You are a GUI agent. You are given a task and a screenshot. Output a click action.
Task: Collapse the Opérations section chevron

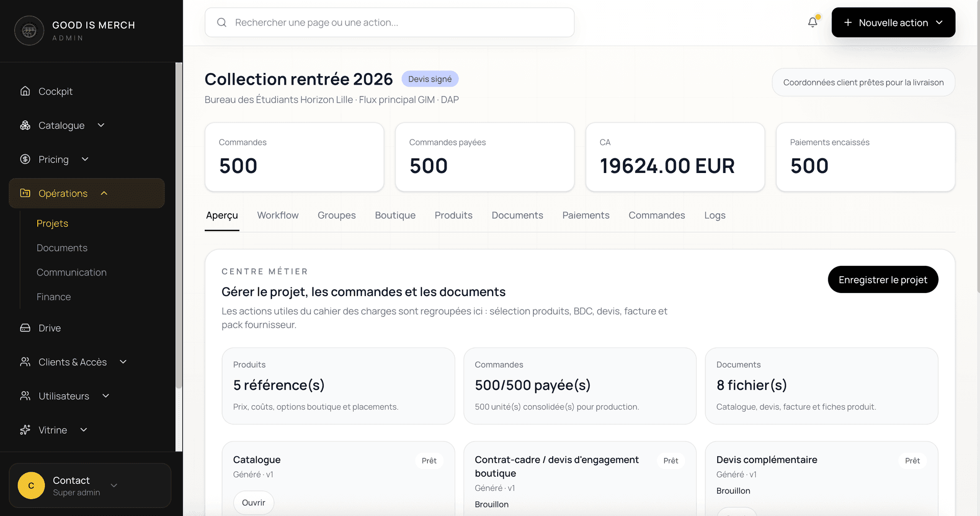click(x=104, y=193)
